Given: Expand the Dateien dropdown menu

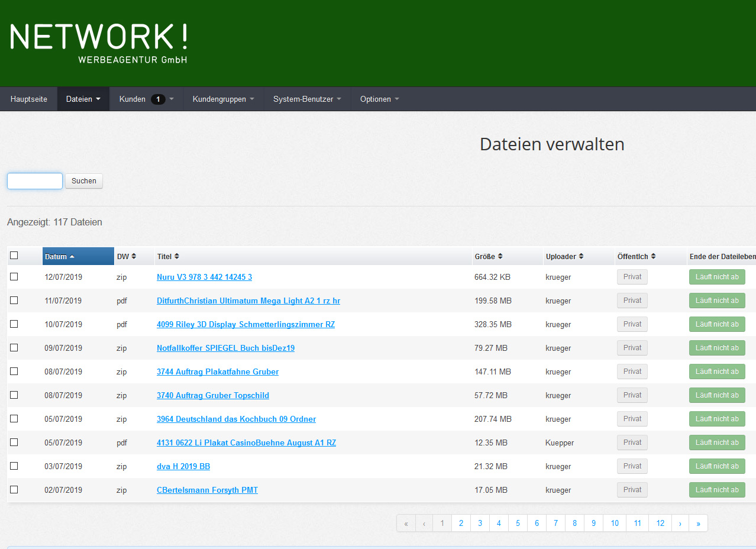Looking at the screenshot, I should coord(83,99).
